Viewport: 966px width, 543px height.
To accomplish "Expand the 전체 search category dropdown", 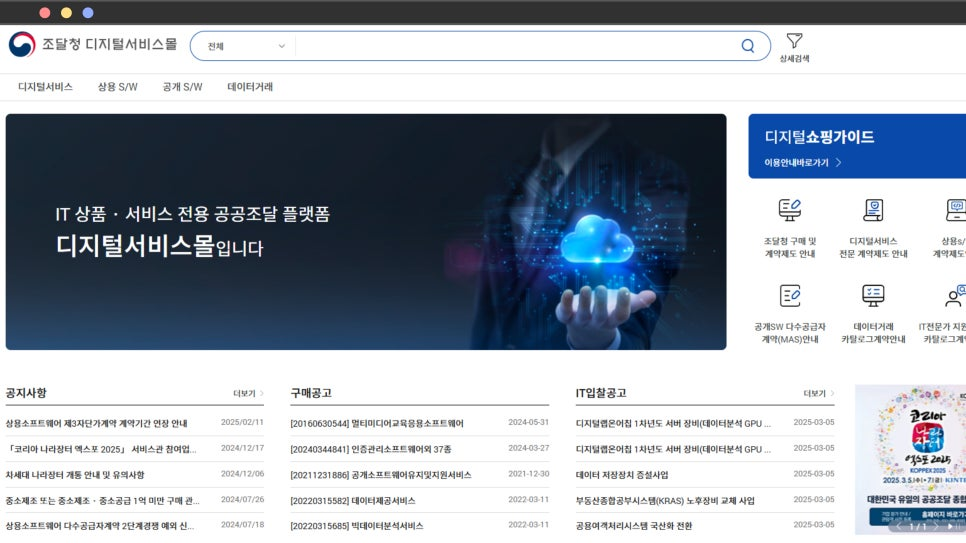I will tap(246, 46).
